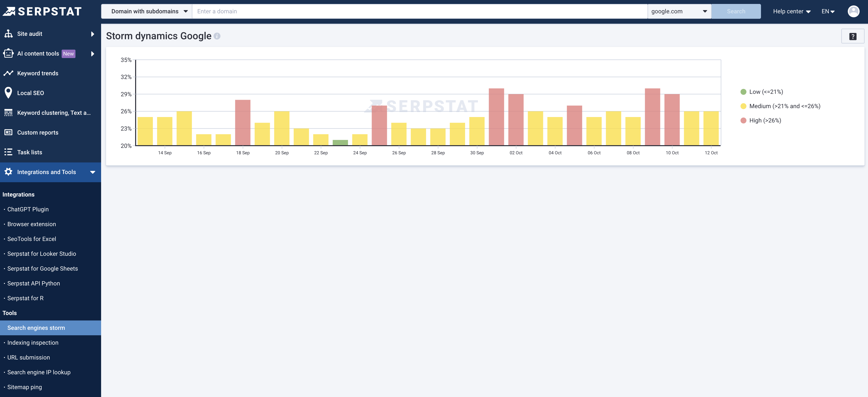
Task: Expand AI content tools submenu
Action: click(93, 53)
